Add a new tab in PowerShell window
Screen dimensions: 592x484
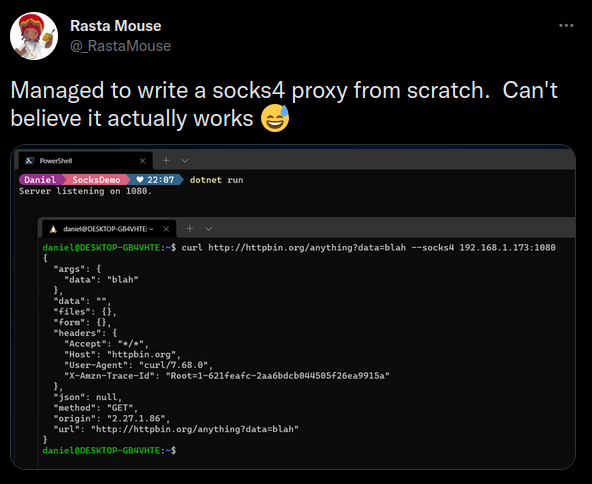click(166, 161)
